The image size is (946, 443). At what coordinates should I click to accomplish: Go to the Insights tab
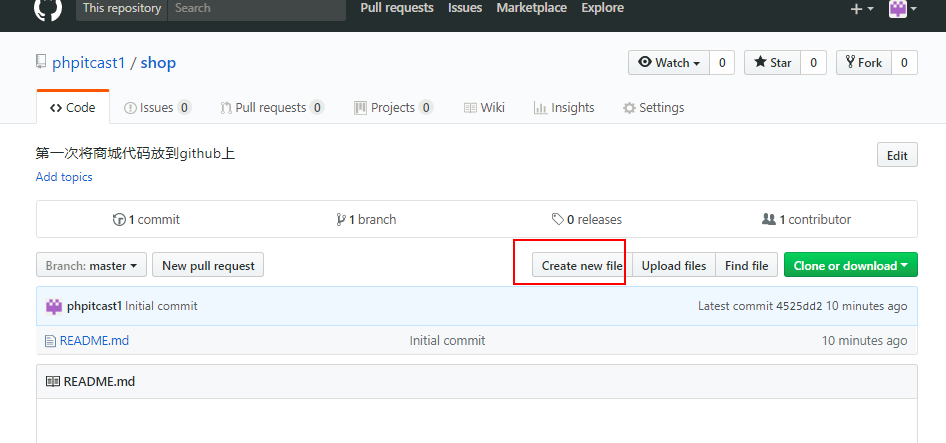(x=564, y=108)
